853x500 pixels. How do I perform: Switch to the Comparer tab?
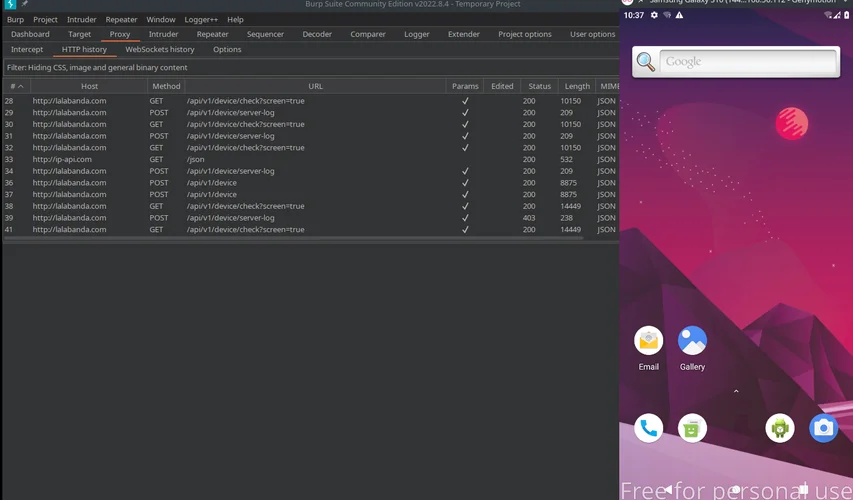tap(368, 34)
